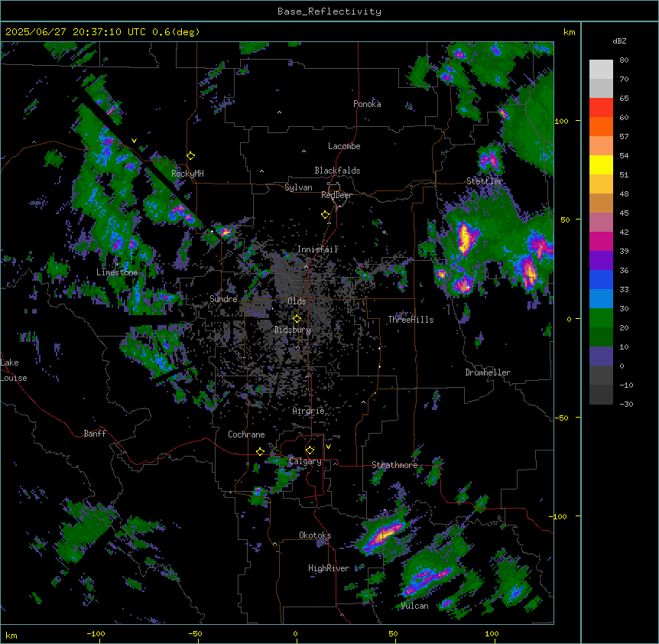Select the Calgary label
The width and height of the screenshot is (659, 644).
(305, 461)
